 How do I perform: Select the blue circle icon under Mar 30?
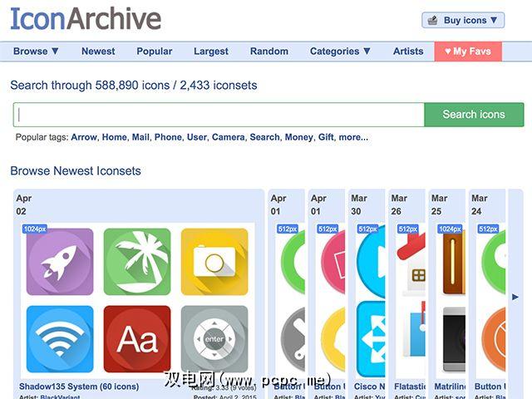point(371,262)
